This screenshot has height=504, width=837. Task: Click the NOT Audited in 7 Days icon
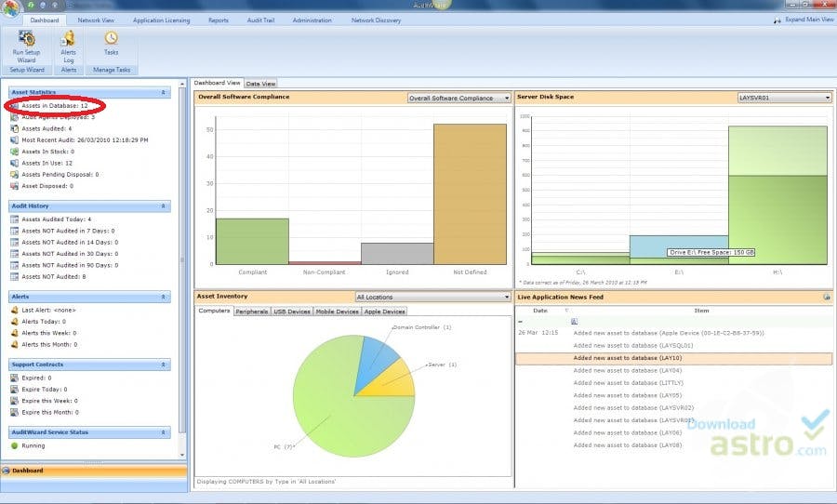tap(14, 231)
